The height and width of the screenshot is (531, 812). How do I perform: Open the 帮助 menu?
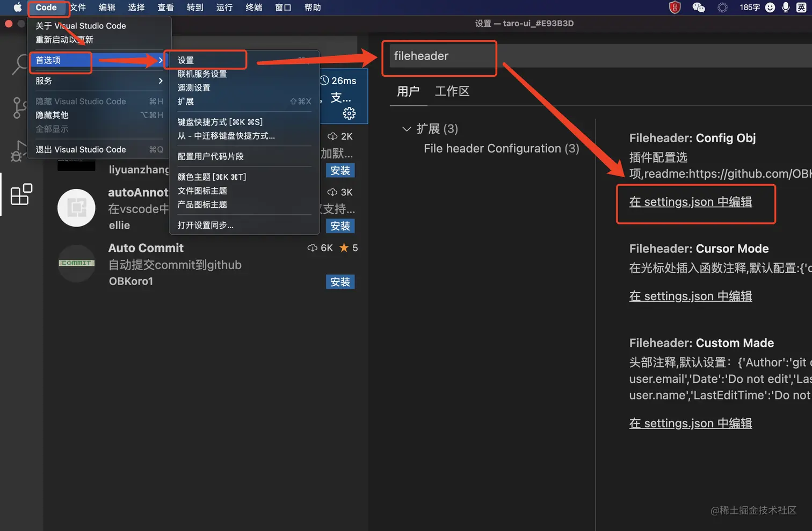click(x=313, y=8)
